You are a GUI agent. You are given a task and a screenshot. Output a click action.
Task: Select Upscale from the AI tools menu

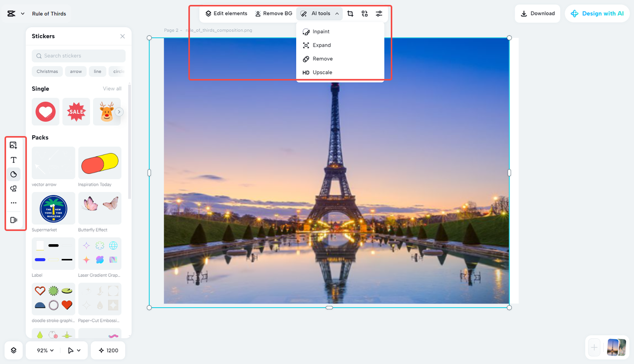[322, 72]
